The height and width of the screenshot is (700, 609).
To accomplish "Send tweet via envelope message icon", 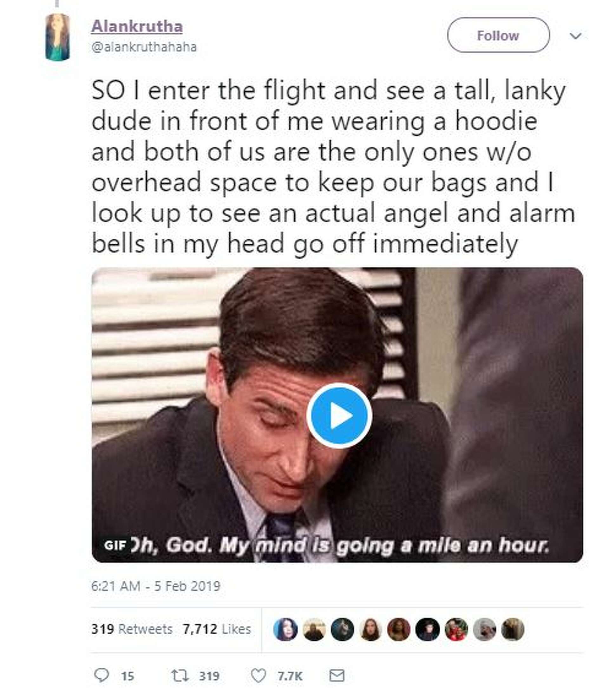I will tap(337, 676).
